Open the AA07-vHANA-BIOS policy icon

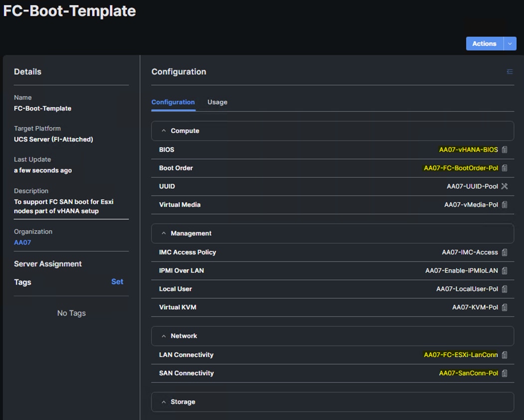tap(505, 150)
